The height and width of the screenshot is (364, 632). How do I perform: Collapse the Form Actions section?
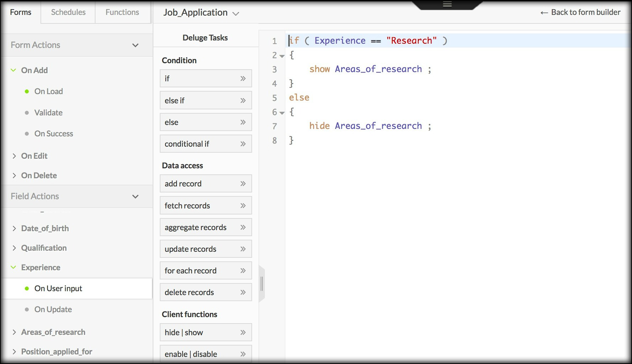click(x=135, y=45)
